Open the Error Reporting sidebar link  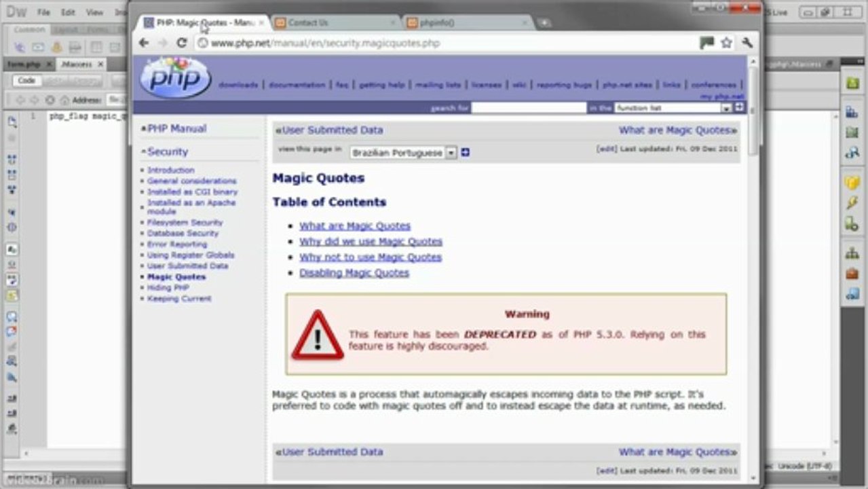177,244
